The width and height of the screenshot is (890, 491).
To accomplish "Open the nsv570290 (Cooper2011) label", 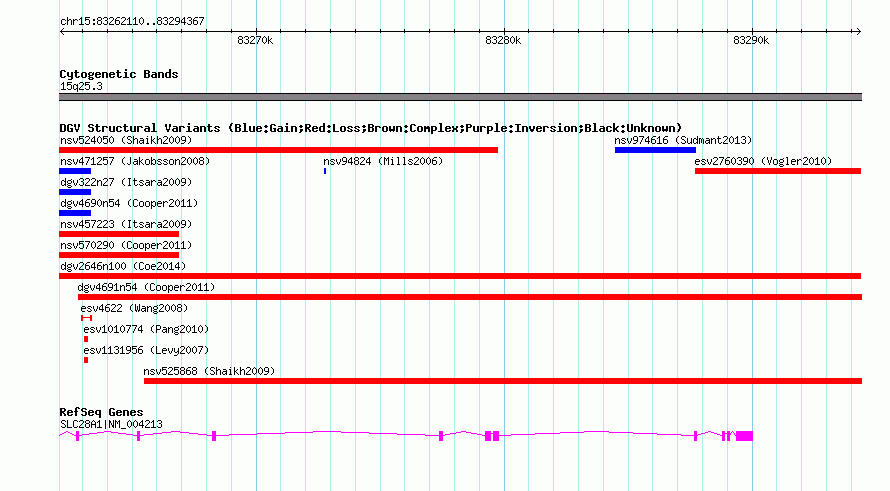I will click(126, 245).
